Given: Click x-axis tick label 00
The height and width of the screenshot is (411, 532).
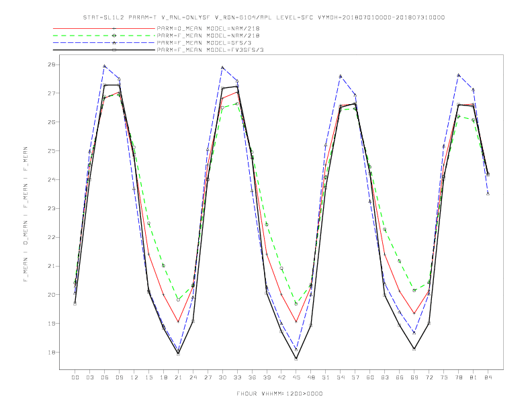Looking at the screenshot, I should pyautogui.click(x=75, y=377).
